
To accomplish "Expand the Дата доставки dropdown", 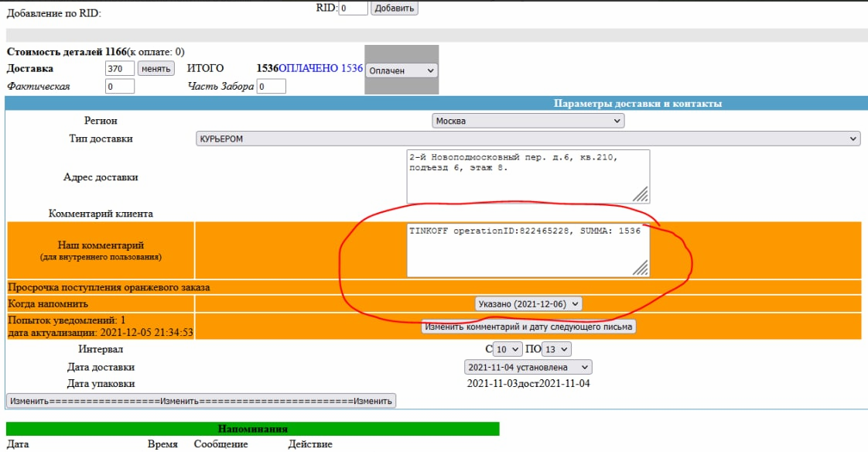I will click(528, 368).
